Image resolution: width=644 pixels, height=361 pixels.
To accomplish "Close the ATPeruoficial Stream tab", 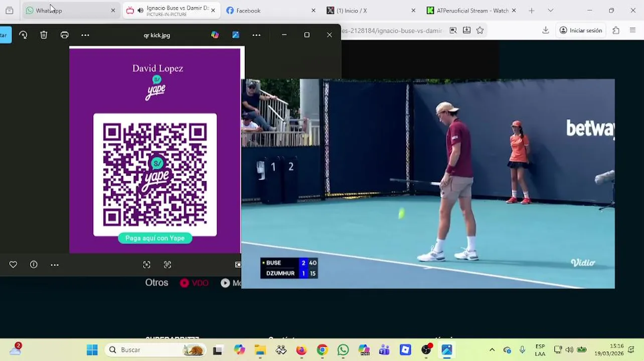I will 514,11.
